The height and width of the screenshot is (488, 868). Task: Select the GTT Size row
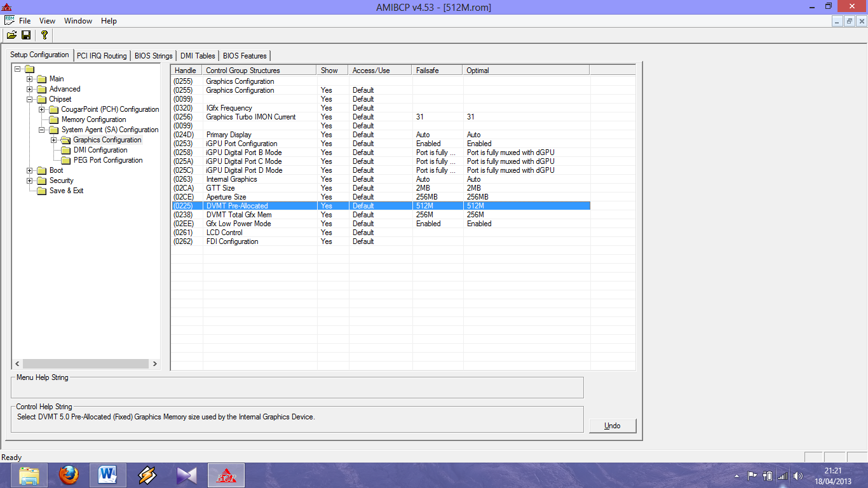(381, 188)
